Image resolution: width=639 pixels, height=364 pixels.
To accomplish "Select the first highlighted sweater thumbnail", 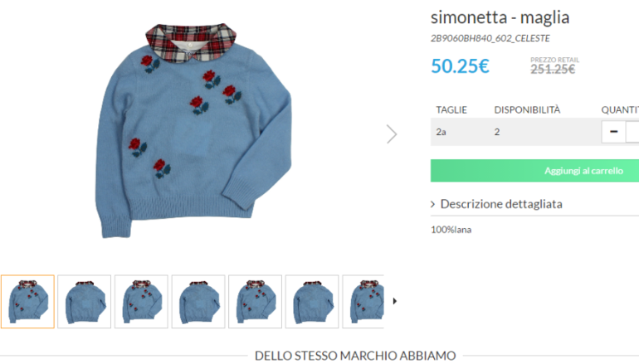I will pyautogui.click(x=27, y=301).
